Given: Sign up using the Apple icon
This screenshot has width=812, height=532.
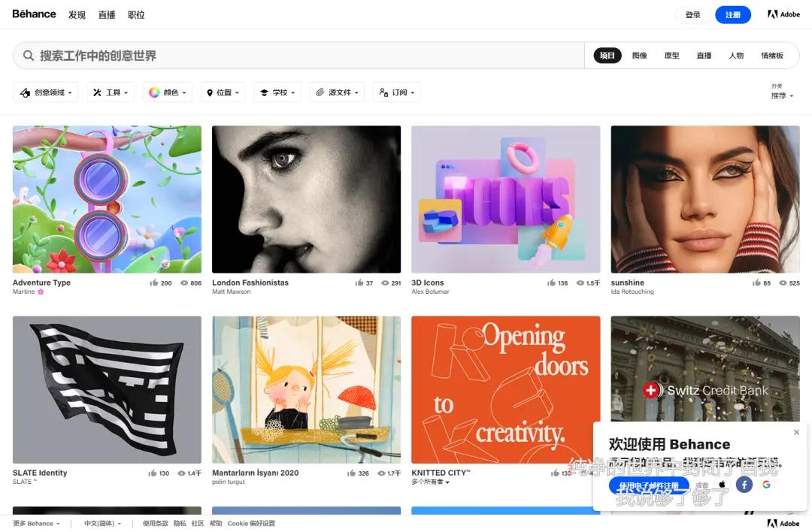Looking at the screenshot, I should tap(722, 485).
